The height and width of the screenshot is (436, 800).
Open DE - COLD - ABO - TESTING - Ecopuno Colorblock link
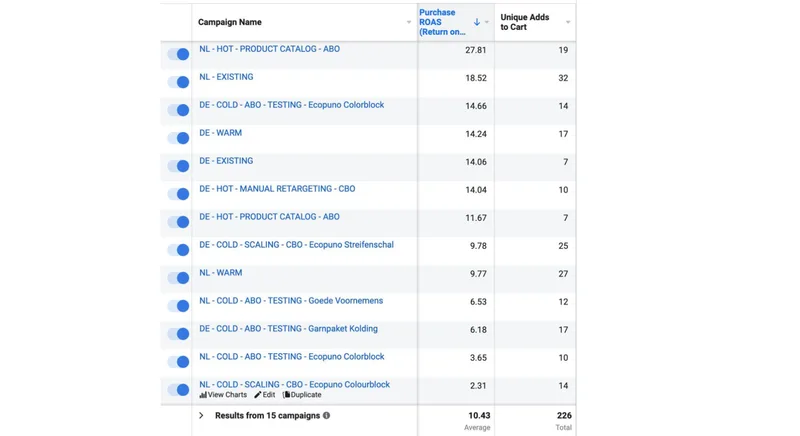pos(291,105)
